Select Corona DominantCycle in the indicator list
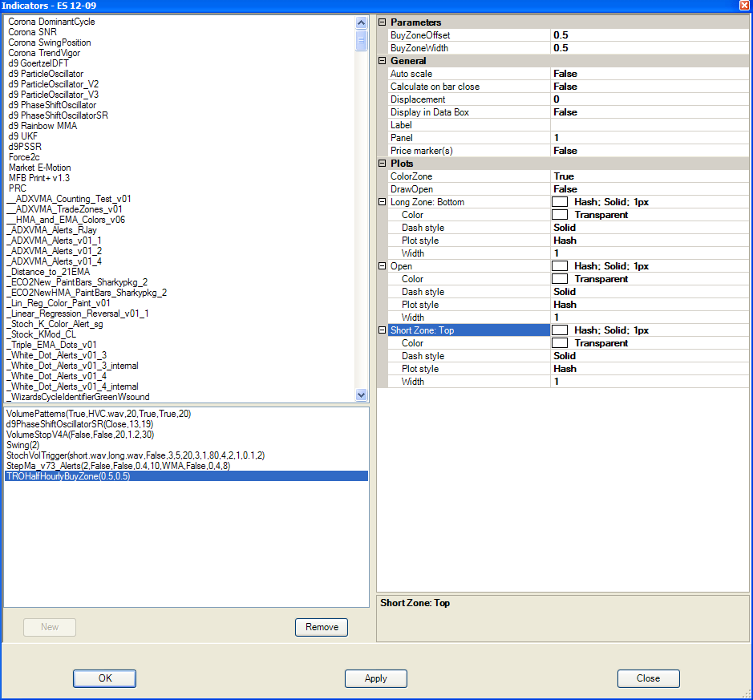This screenshot has width=753, height=700. [x=51, y=22]
